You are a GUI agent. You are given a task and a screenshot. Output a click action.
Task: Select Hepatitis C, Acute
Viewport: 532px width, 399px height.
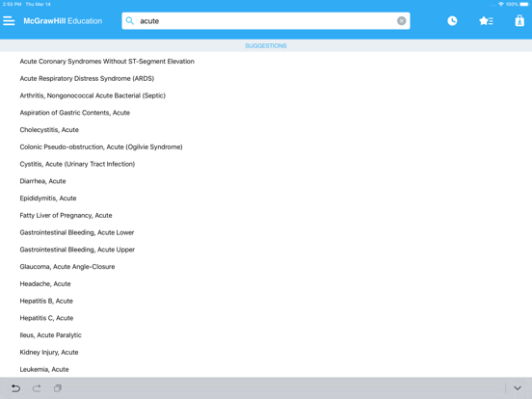[x=46, y=318]
